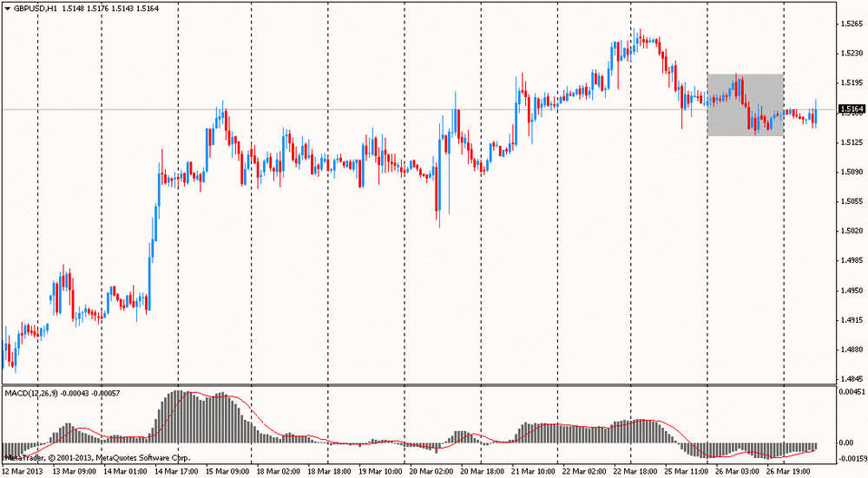Click the 20 Mar 18:00 time label
Screen dimensions: 868x478
482,471
